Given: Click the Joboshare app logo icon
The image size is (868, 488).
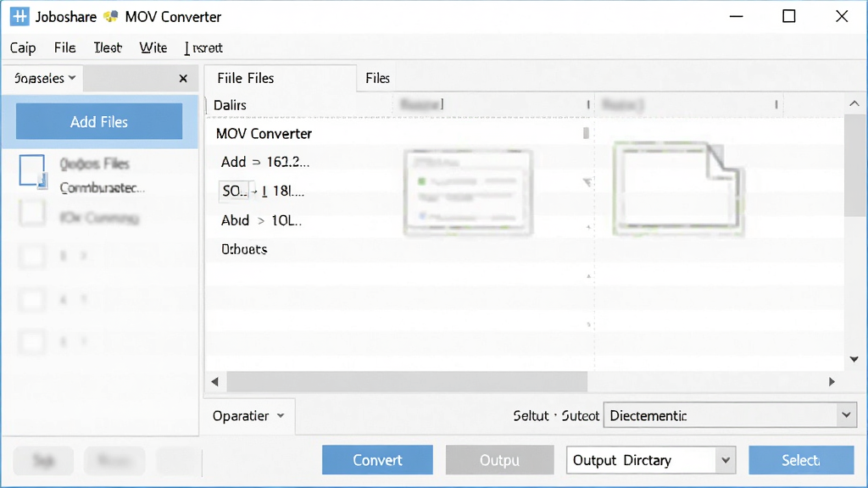Looking at the screenshot, I should pos(19,17).
